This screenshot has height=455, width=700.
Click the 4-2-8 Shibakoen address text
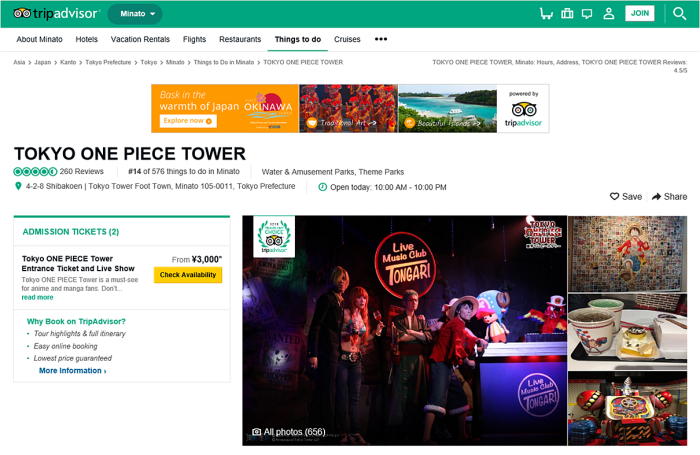[160, 186]
